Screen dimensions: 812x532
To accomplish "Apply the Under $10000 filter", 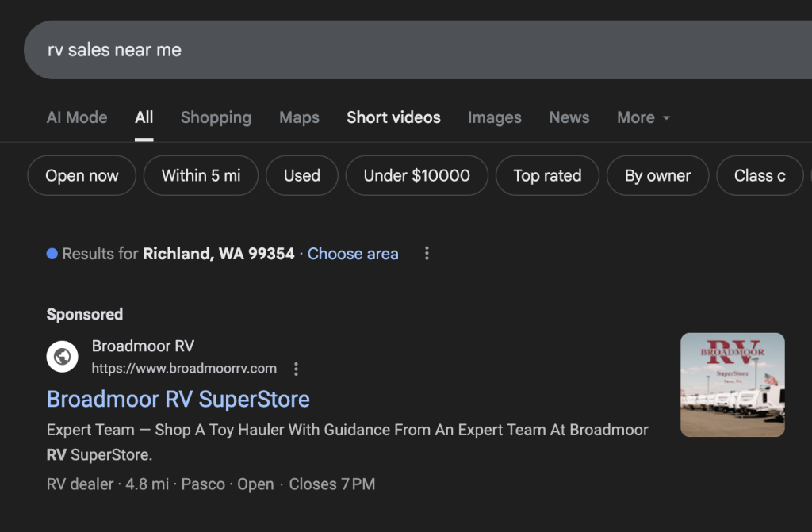I will pos(416,176).
